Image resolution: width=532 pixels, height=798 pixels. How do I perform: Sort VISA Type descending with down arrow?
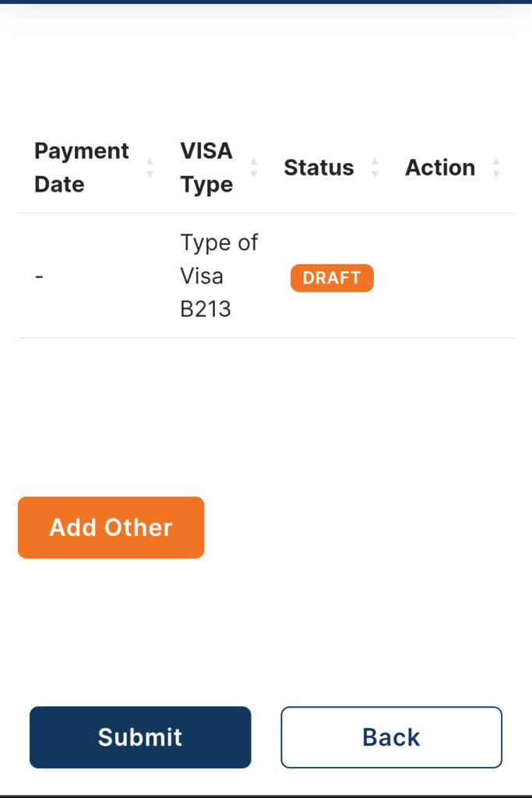(x=254, y=174)
